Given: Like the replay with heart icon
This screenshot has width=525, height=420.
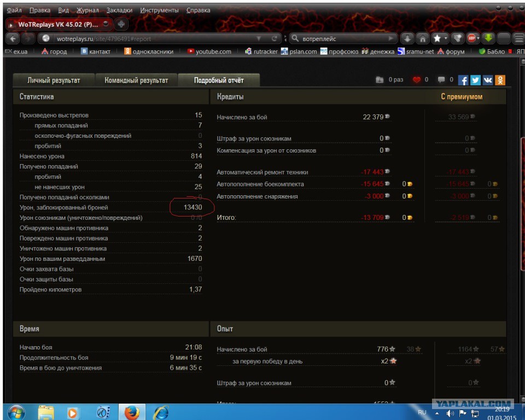Looking at the screenshot, I should click(x=416, y=80).
